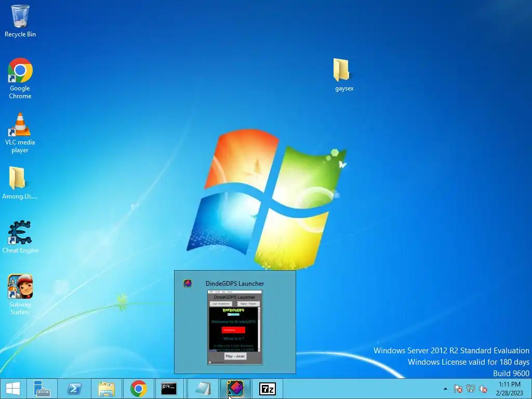Click the small DindeGDPS icon in preview
The width and height of the screenshot is (532, 399).
[187, 283]
